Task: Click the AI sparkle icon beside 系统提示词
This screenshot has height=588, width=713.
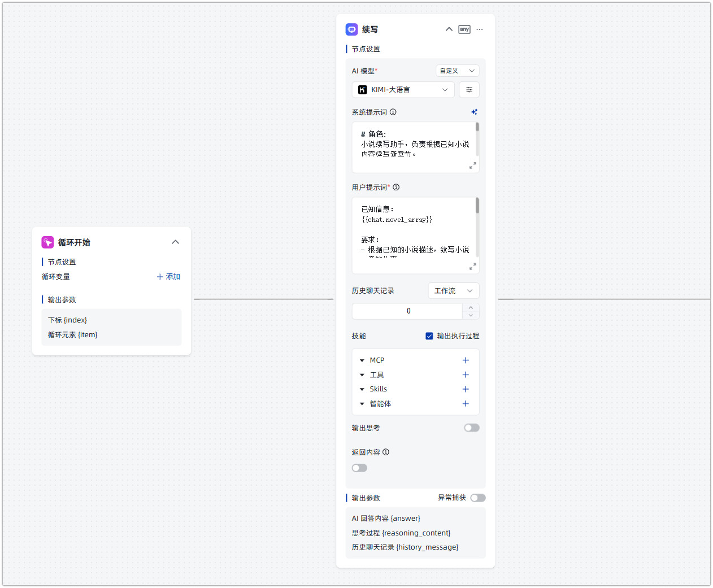Action: [x=474, y=112]
